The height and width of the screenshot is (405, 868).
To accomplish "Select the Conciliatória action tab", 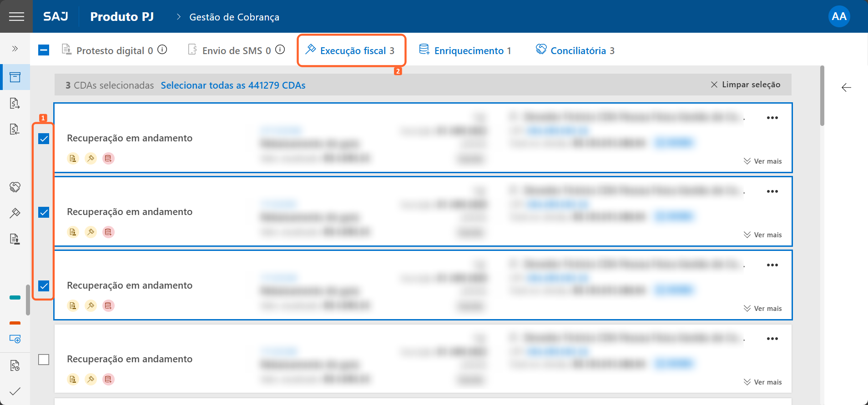I will pyautogui.click(x=575, y=50).
